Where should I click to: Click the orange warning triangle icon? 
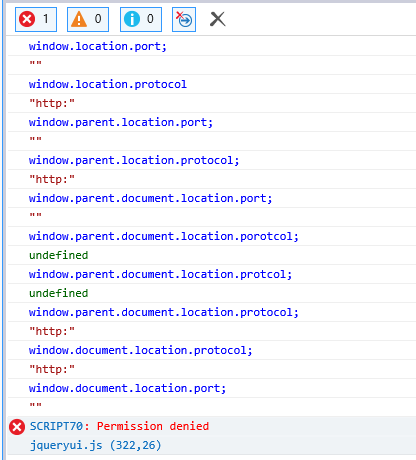pos(79,19)
